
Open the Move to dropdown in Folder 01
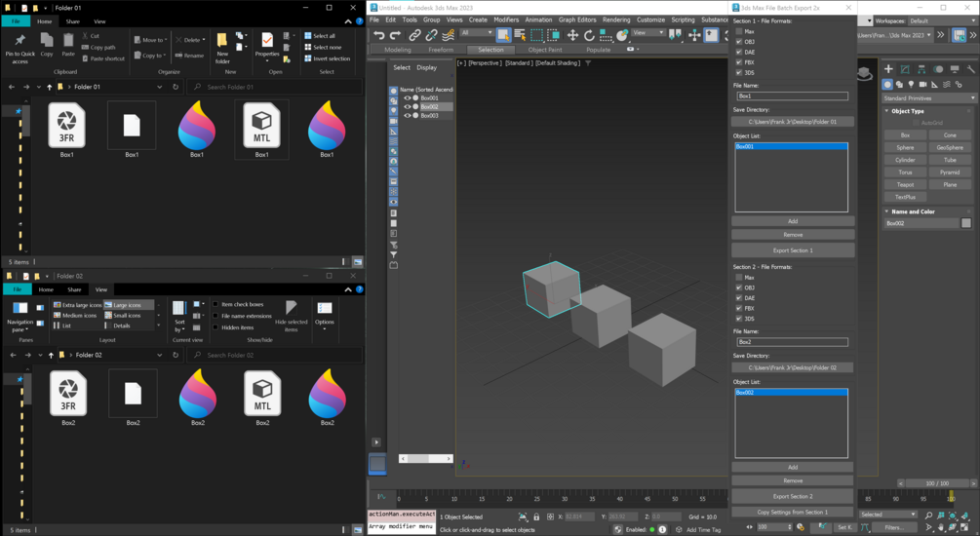click(x=150, y=40)
